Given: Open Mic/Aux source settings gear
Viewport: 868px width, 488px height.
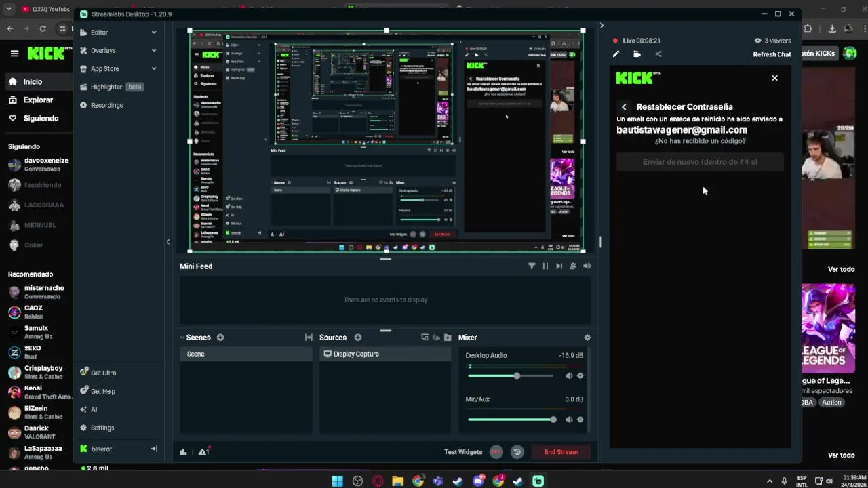Looking at the screenshot, I should point(580,420).
